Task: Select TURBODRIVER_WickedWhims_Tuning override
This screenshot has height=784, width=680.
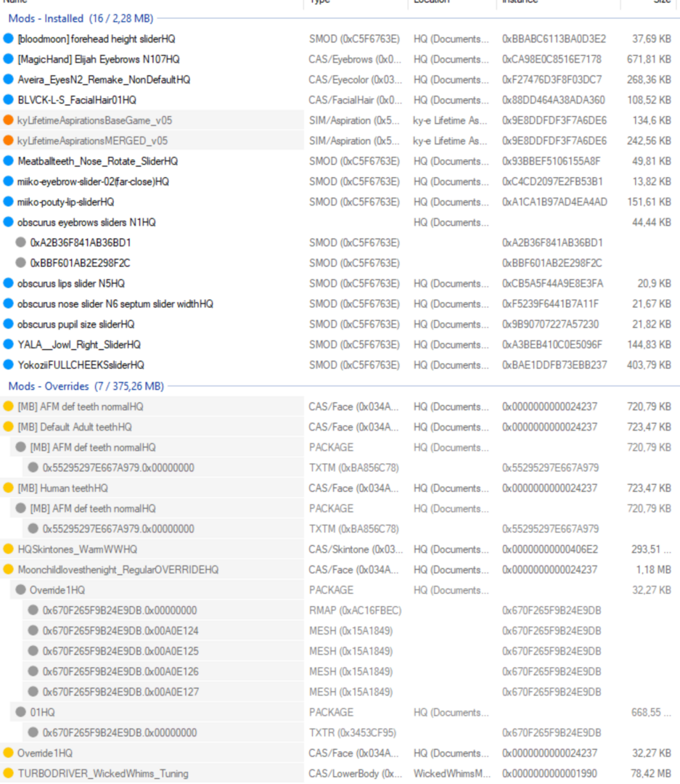Action: click(x=103, y=774)
